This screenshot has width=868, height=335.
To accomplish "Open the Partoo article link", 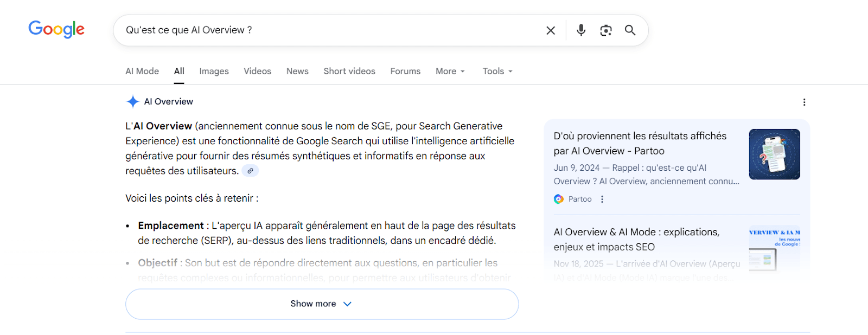I will click(640, 143).
